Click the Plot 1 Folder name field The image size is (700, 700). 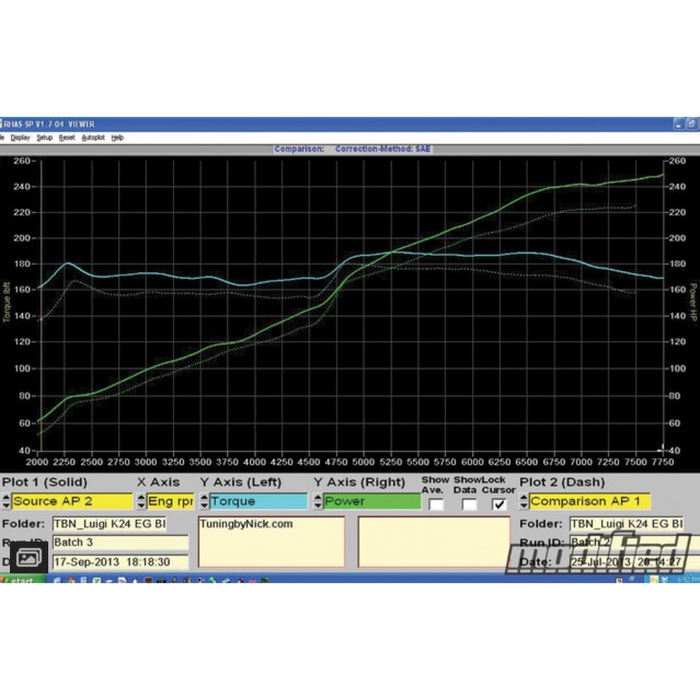click(x=109, y=523)
